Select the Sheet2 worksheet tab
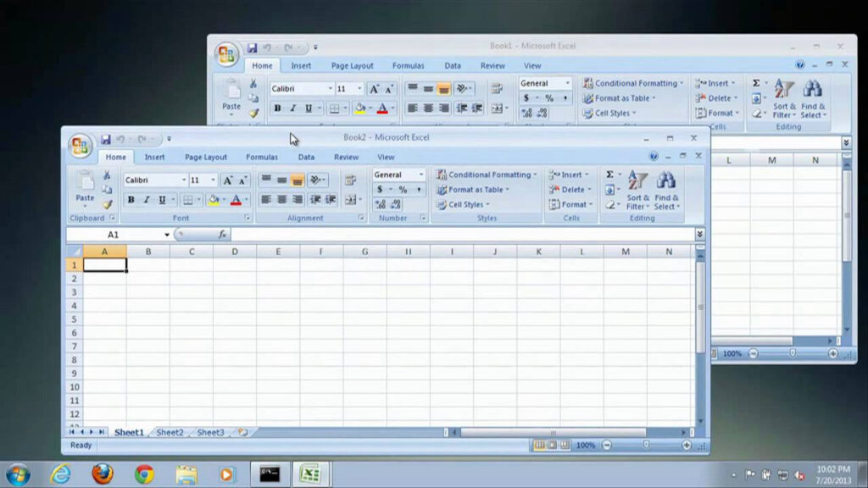The image size is (868, 488). [170, 432]
